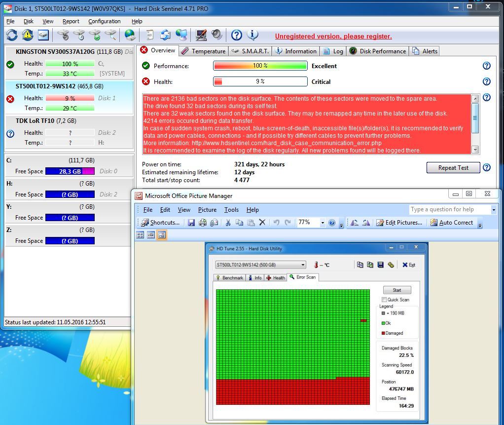Click the 'Unregistered version, please register' link
This screenshot has height=425, width=504.
point(333,36)
